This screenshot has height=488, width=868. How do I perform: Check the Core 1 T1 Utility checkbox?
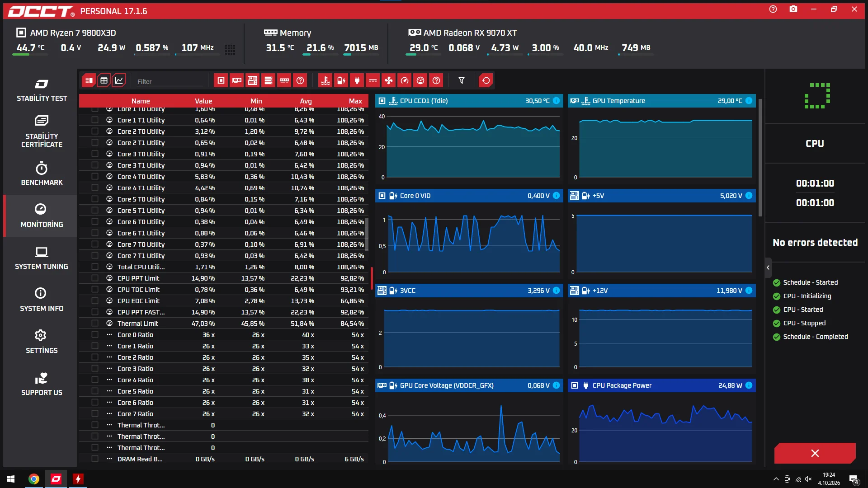tap(95, 120)
